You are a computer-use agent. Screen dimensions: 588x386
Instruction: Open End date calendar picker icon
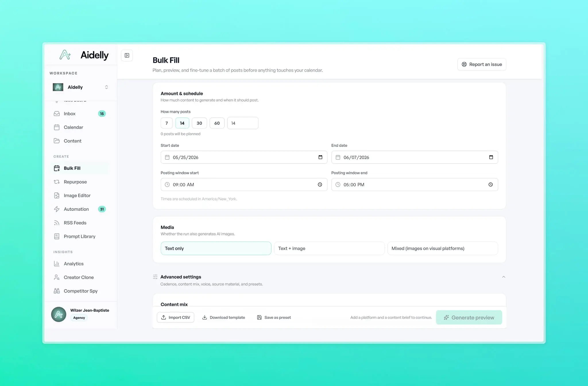(x=491, y=157)
